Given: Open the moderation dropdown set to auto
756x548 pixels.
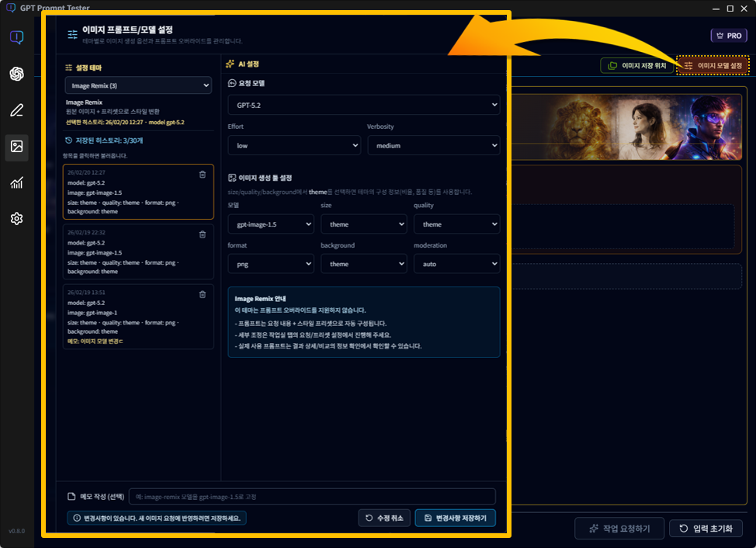Looking at the screenshot, I should (x=456, y=264).
